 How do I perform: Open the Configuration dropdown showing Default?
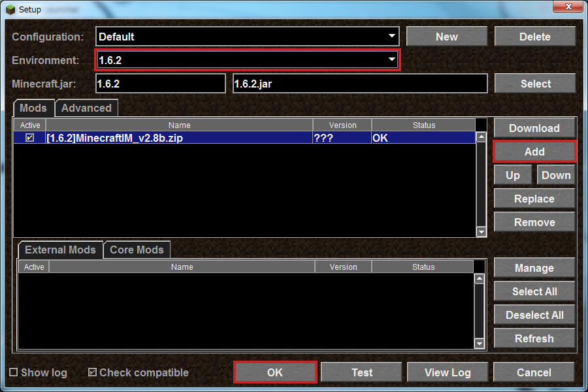pyautogui.click(x=247, y=37)
